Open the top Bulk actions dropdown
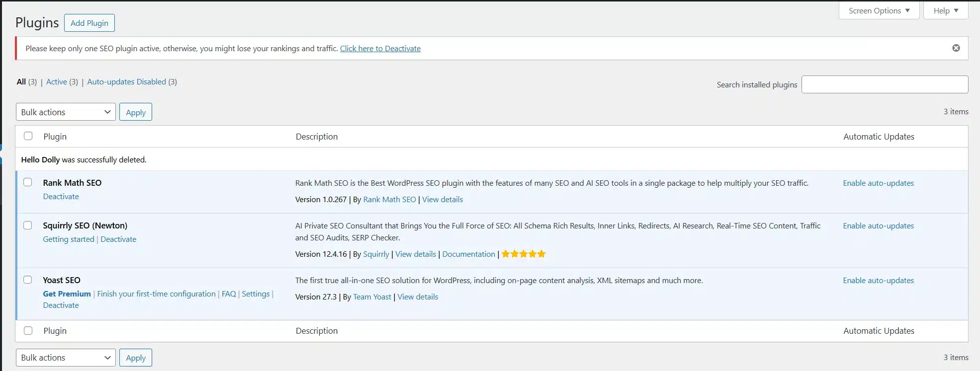 point(66,112)
